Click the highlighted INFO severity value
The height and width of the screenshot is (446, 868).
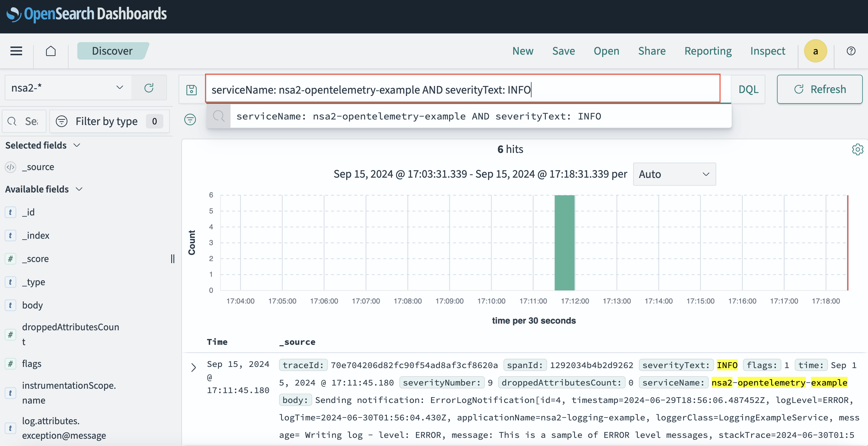tap(727, 365)
